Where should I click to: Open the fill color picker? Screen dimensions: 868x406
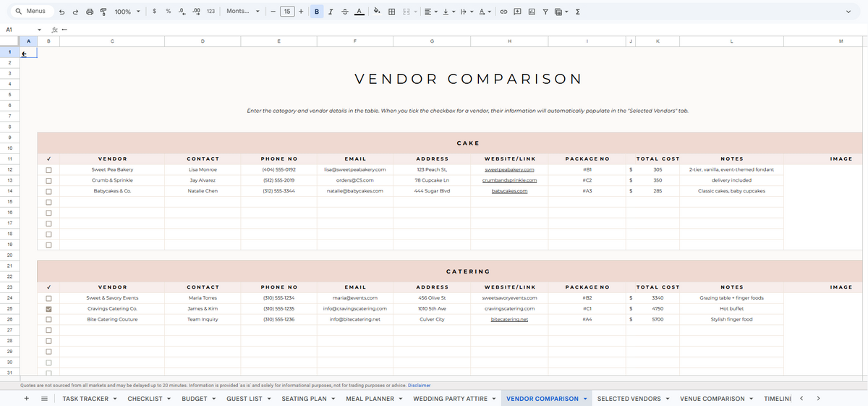point(377,12)
